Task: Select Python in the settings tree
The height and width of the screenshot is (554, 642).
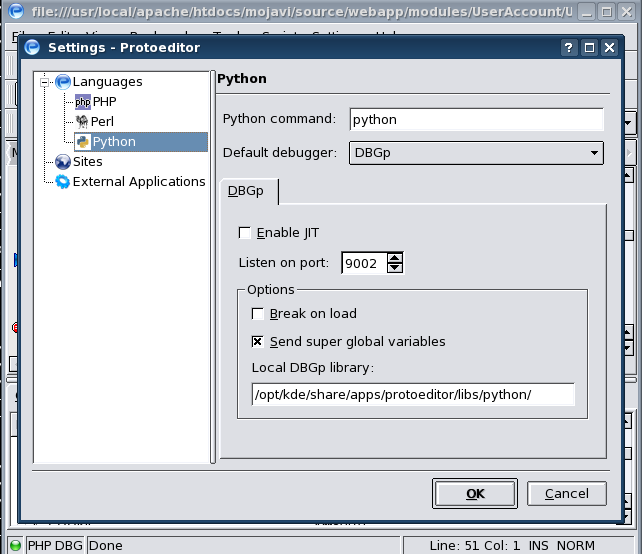Action: click(141, 142)
